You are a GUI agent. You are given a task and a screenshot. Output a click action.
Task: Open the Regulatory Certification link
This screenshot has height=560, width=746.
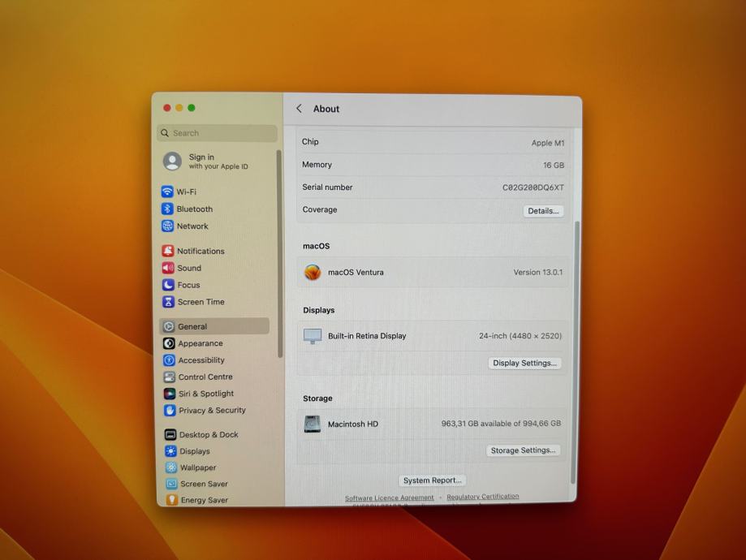point(482,496)
